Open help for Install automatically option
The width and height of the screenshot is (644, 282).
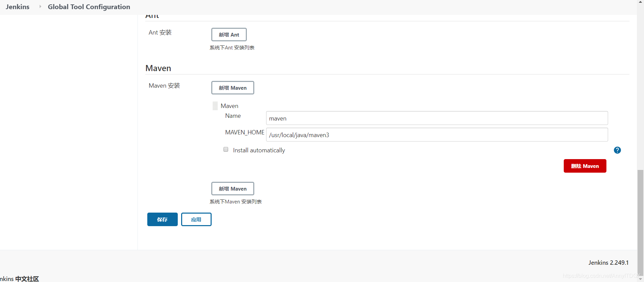click(x=617, y=150)
